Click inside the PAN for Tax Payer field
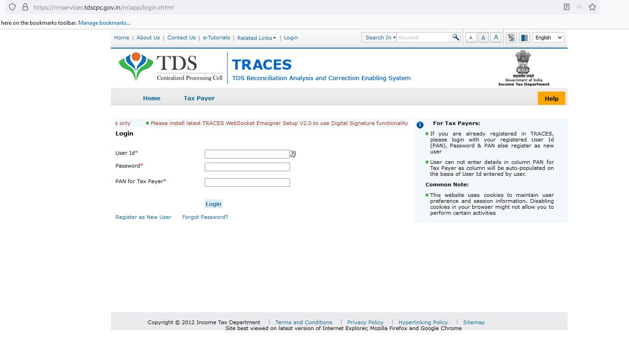629x364 pixels. click(247, 182)
